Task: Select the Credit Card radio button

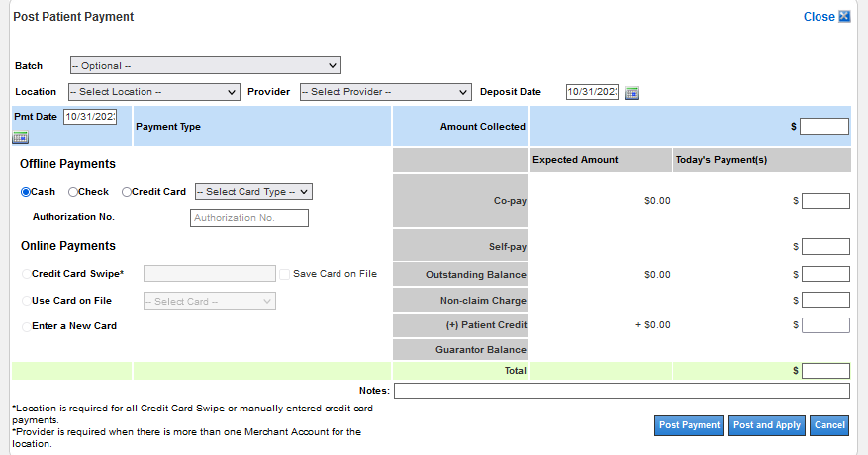Action: pyautogui.click(x=126, y=192)
